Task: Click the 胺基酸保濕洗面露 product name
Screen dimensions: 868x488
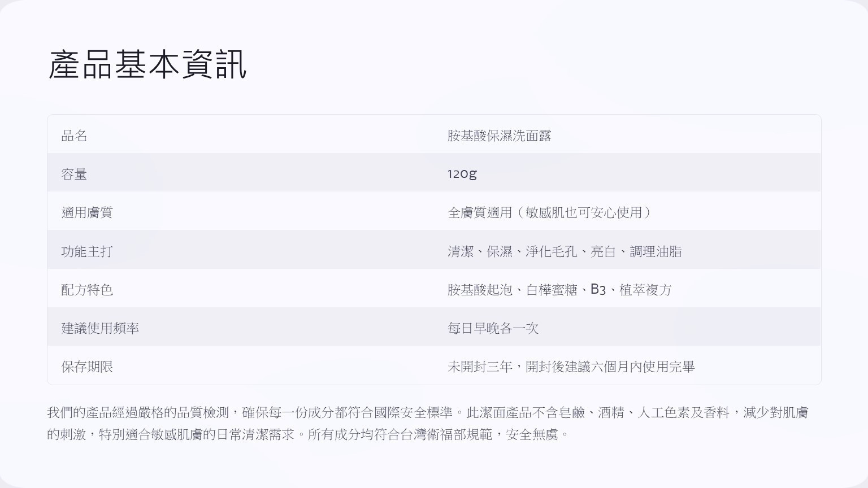Action: [x=499, y=136]
